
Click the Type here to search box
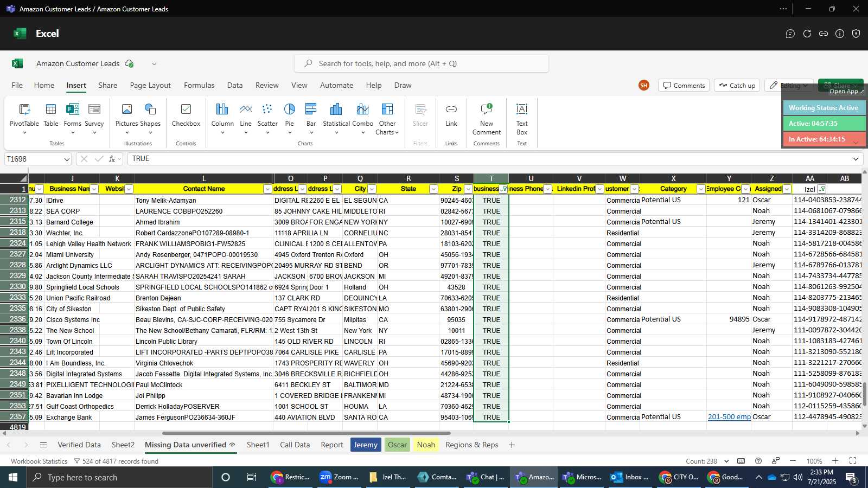coord(119,477)
